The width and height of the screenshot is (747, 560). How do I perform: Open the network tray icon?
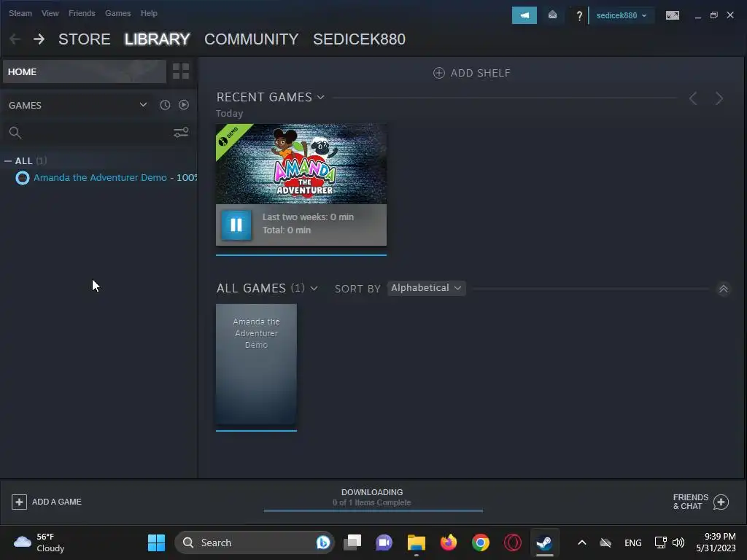[x=660, y=542]
